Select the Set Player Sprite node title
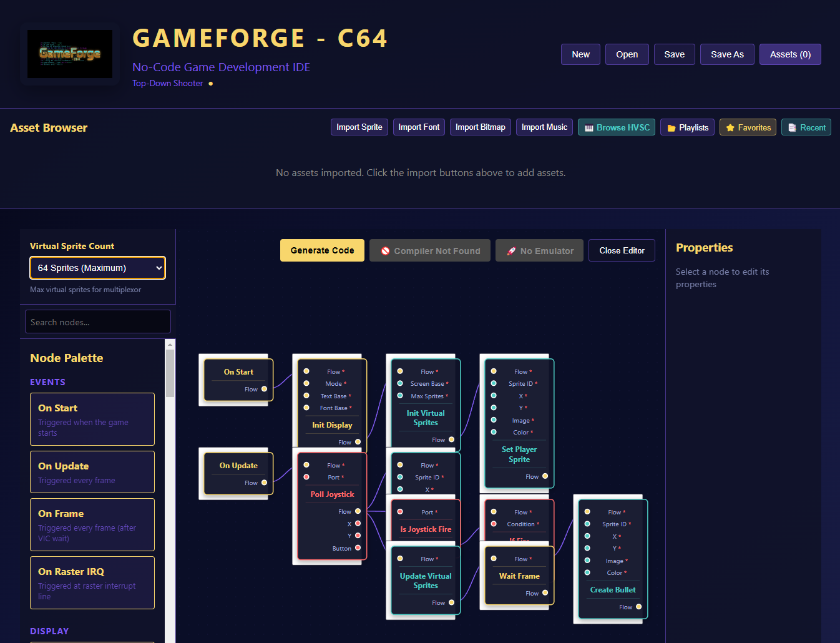This screenshot has width=840, height=643. pyautogui.click(x=519, y=454)
